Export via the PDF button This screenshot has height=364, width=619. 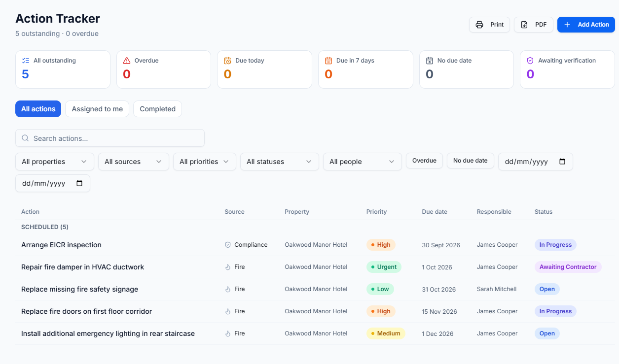click(x=534, y=25)
